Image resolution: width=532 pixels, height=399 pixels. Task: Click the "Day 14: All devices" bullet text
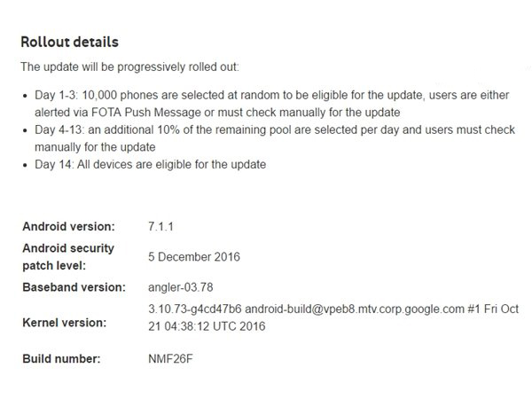148,165
